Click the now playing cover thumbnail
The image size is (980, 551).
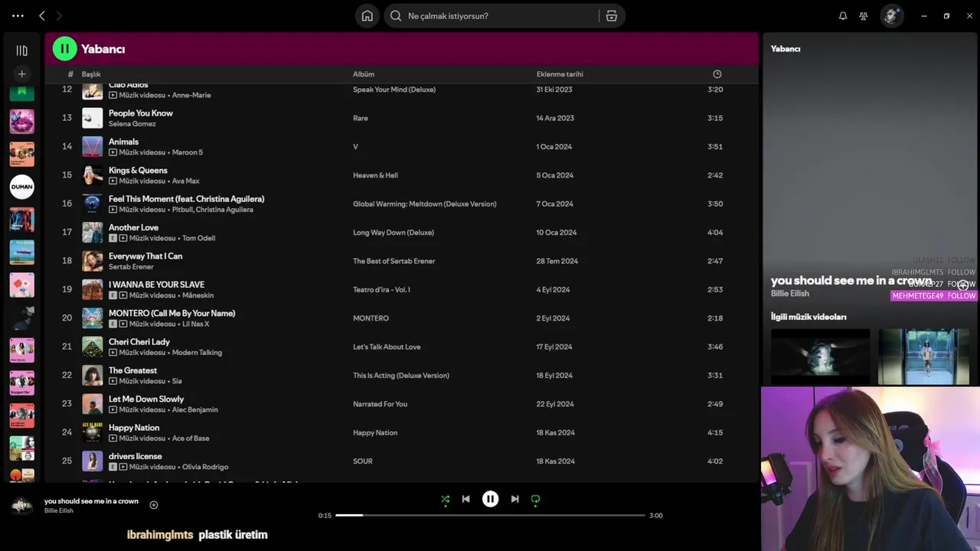coord(21,505)
